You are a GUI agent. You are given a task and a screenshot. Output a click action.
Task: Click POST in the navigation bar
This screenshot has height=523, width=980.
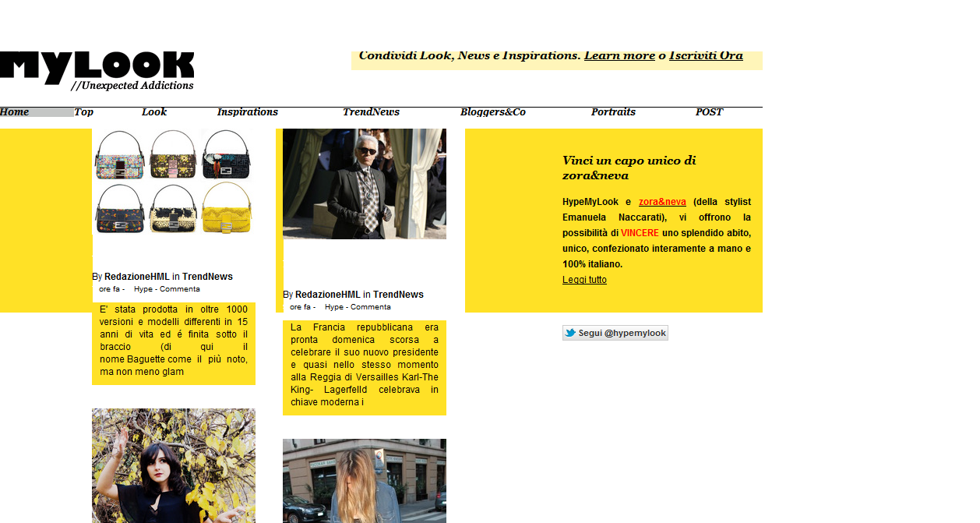[x=709, y=112]
